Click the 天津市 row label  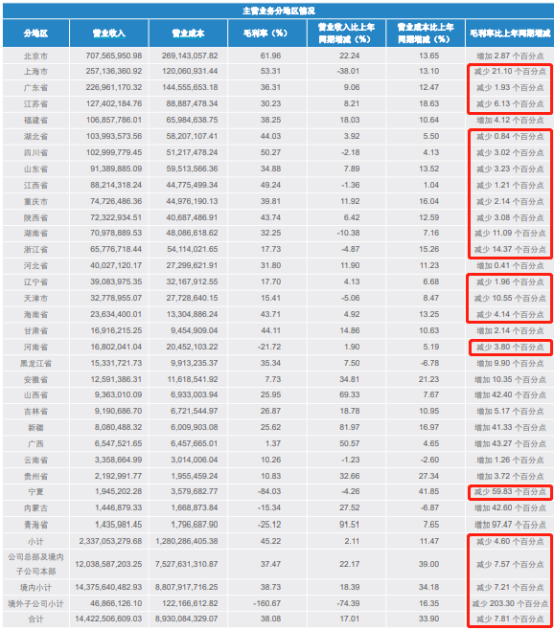point(36,298)
